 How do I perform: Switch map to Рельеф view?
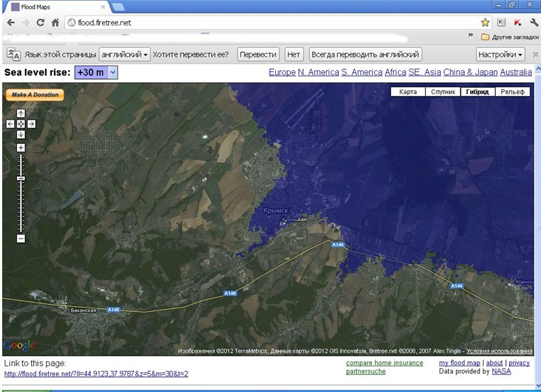pos(512,92)
